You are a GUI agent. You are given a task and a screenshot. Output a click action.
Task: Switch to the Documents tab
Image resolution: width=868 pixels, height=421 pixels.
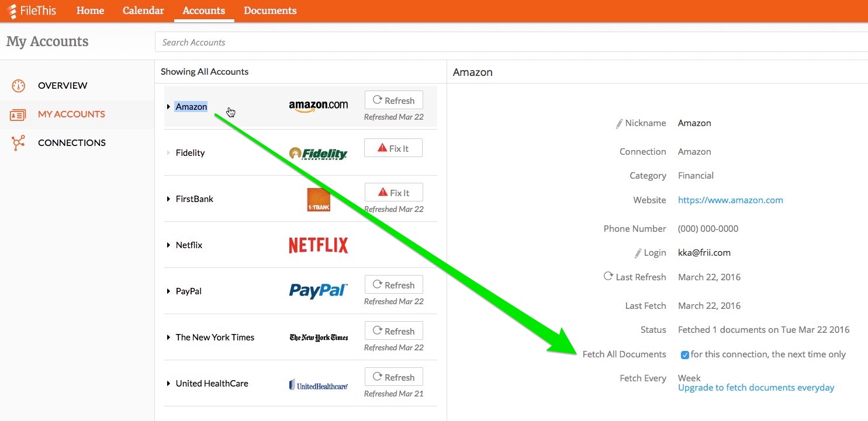coord(270,11)
